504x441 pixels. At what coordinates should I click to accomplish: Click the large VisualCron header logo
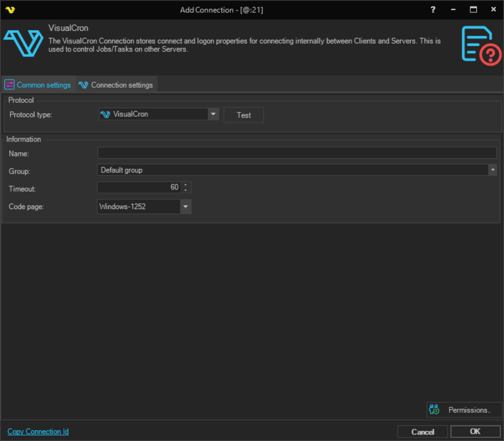click(23, 43)
